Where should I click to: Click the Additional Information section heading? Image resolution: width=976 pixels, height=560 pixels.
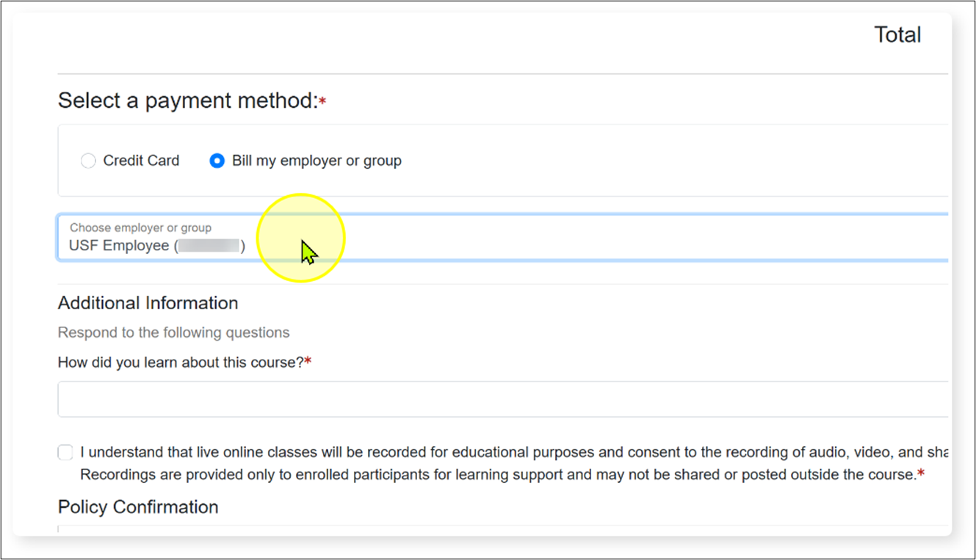[x=148, y=302]
